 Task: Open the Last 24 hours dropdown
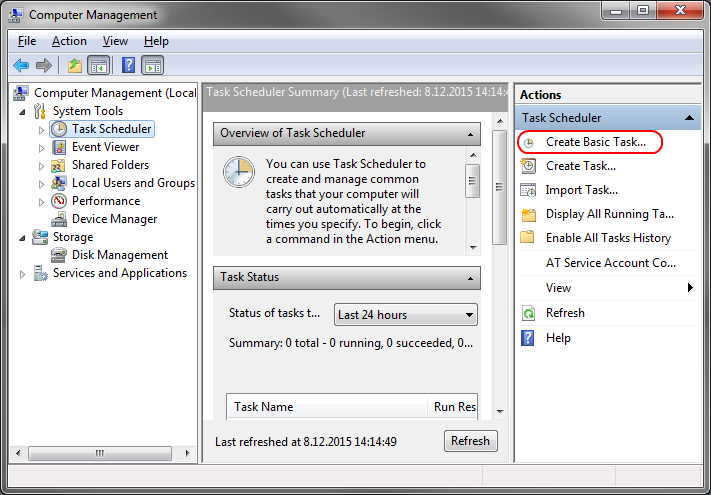[405, 315]
